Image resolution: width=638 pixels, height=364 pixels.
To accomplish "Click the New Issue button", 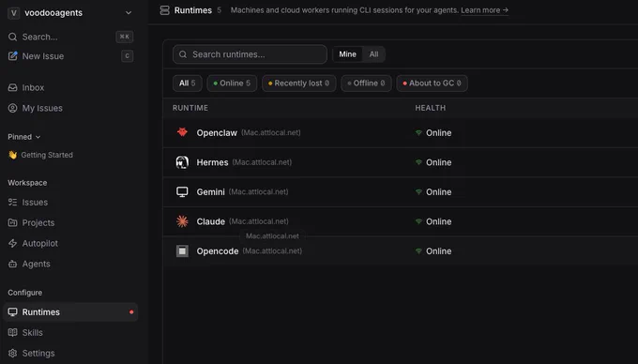I will coord(70,56).
